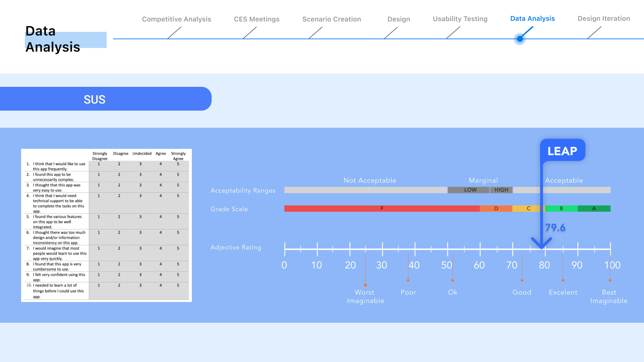This screenshot has height=362, width=644.
Task: Click the Acceptability Ranges row label
Action: 243,190
